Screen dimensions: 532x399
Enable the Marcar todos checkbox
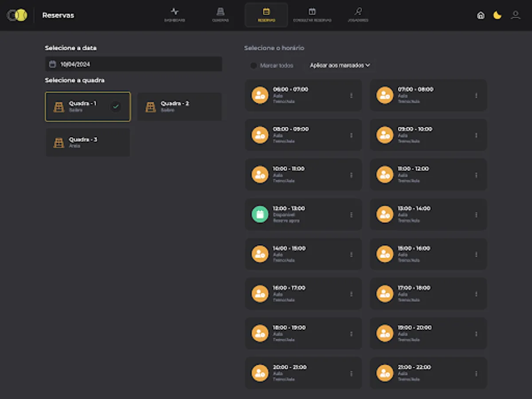click(x=253, y=65)
